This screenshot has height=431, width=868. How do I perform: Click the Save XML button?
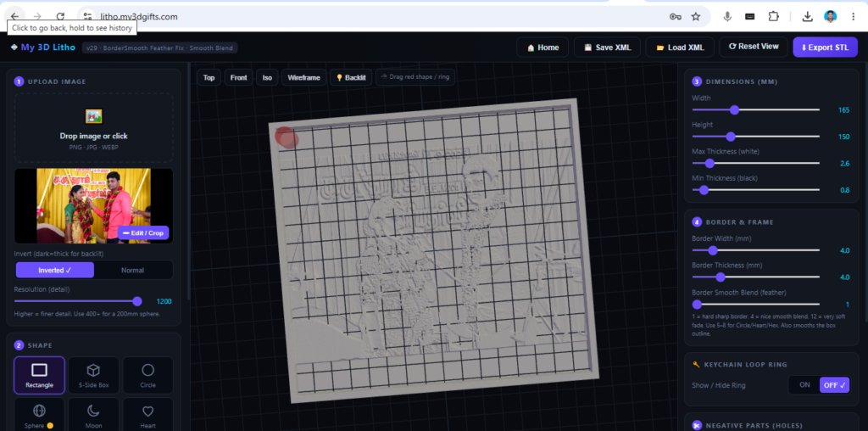pos(607,48)
